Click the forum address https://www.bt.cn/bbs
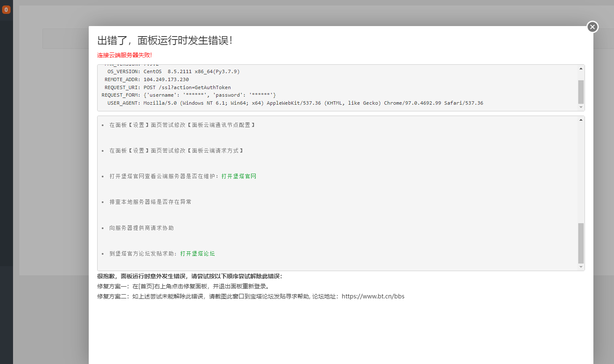Image resolution: width=614 pixels, height=364 pixels. [x=373, y=296]
